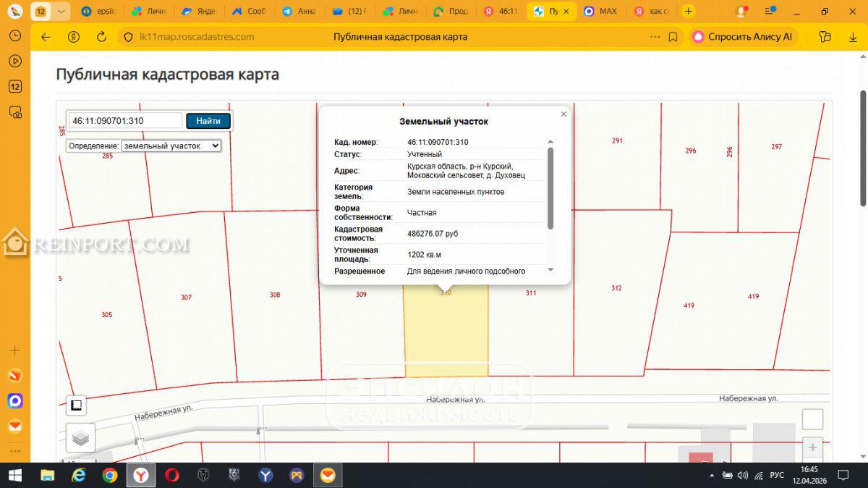
Task: Open the Yandex home Я button in the address bar
Action: click(73, 37)
